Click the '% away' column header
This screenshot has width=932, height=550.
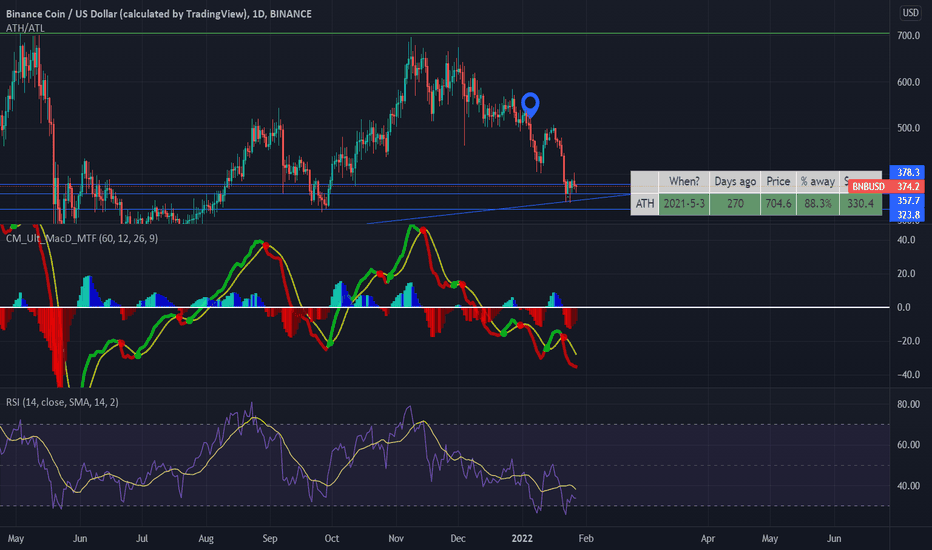[818, 182]
